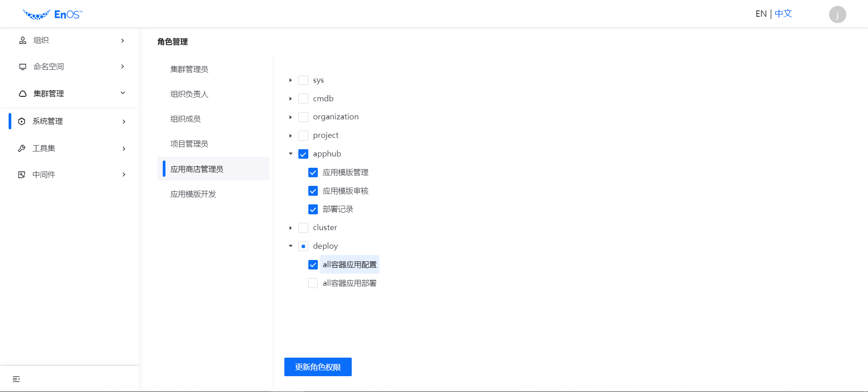
Task: Click the deploy label
Action: coord(325,246)
